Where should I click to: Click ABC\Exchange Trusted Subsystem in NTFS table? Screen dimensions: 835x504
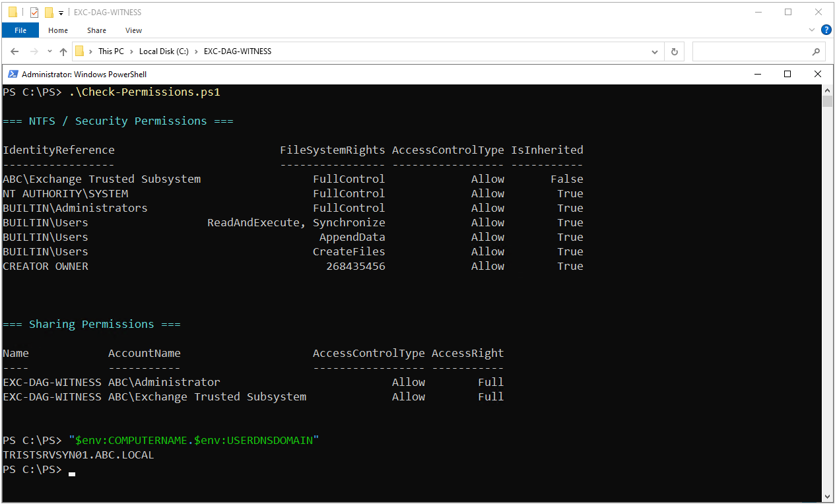(x=102, y=179)
